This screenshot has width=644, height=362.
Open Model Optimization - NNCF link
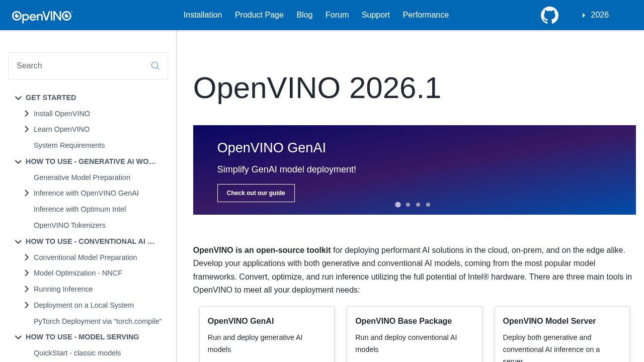pyautogui.click(x=78, y=273)
